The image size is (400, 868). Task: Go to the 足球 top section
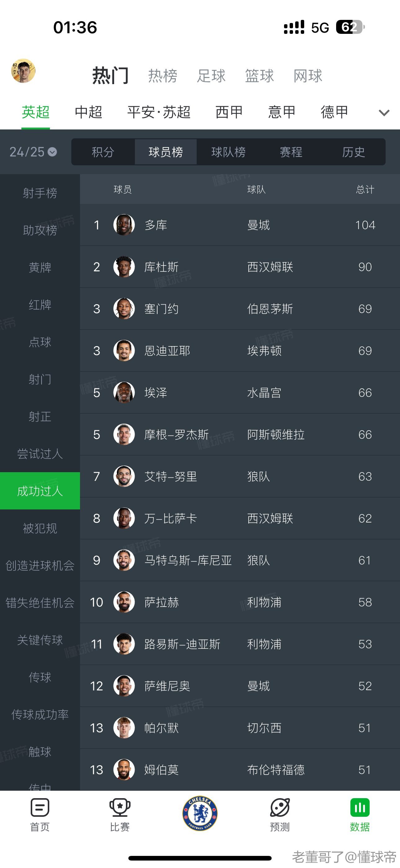[211, 76]
